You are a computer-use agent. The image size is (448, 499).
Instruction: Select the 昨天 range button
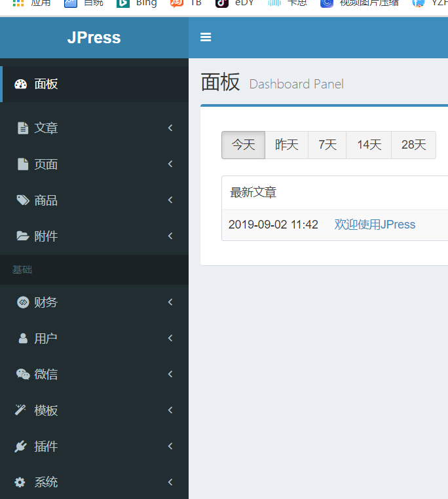(x=286, y=145)
